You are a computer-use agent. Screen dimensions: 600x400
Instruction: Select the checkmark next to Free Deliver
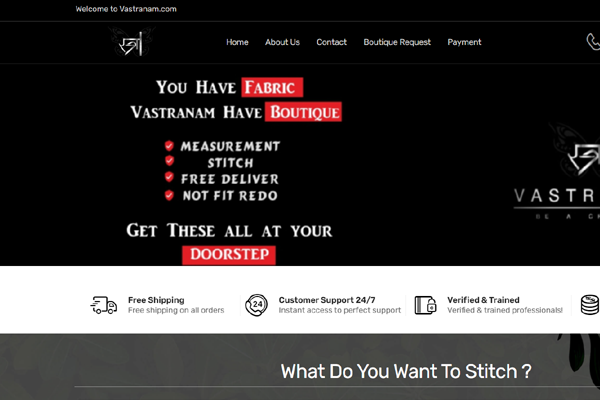tap(169, 179)
